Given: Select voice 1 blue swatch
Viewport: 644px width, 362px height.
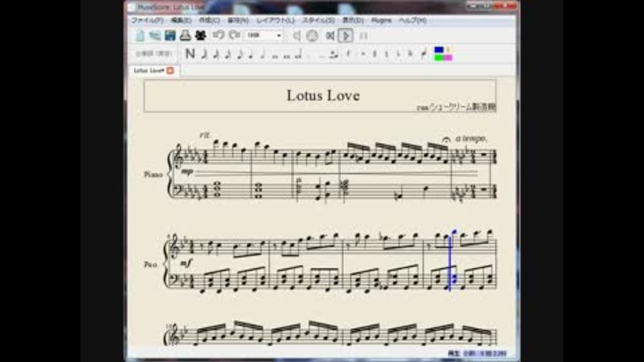Looking at the screenshot, I should pyautogui.click(x=439, y=50).
